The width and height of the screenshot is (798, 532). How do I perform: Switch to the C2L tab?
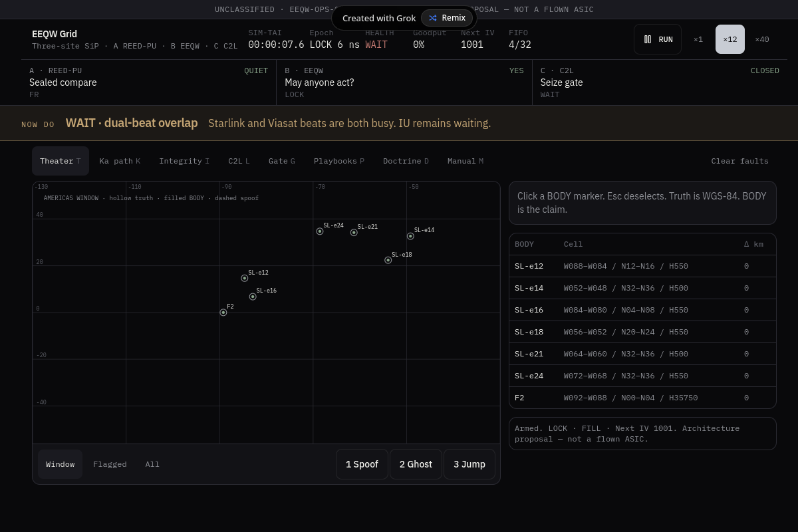click(x=239, y=161)
